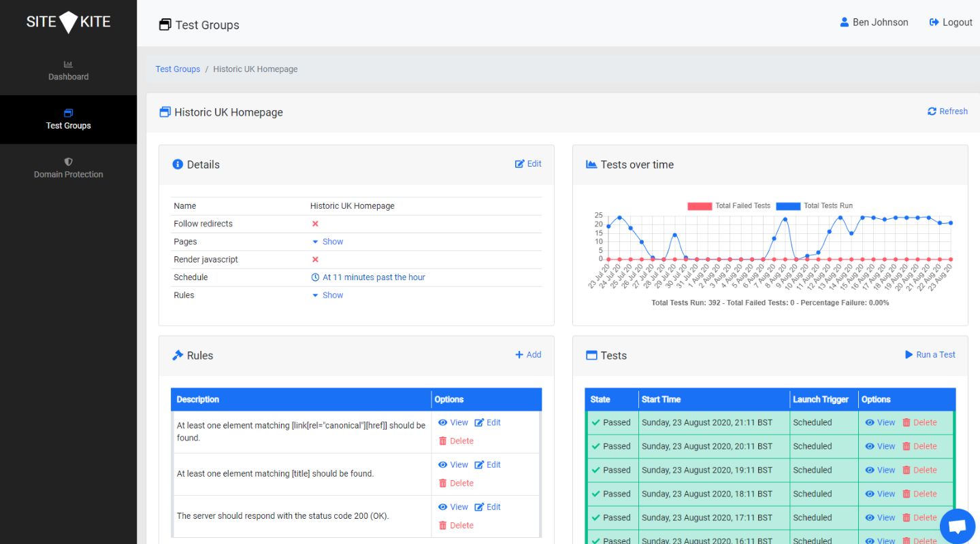
Task: Click Run a Test
Action: tap(930, 354)
